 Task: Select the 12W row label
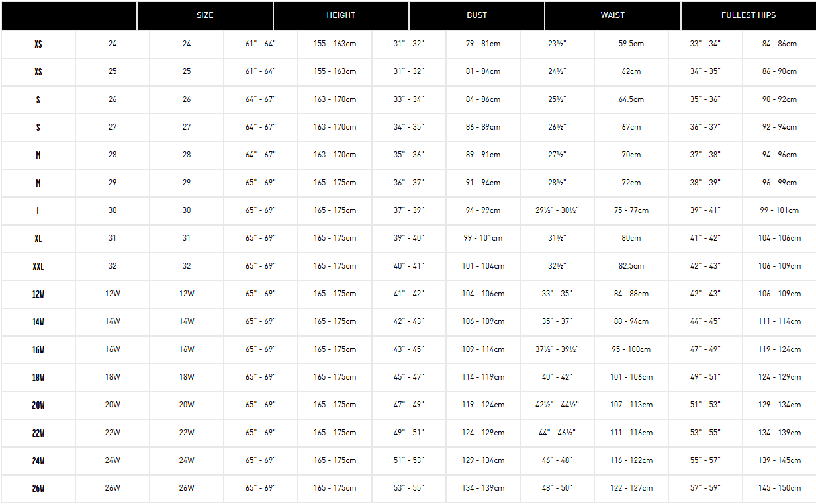(38, 294)
